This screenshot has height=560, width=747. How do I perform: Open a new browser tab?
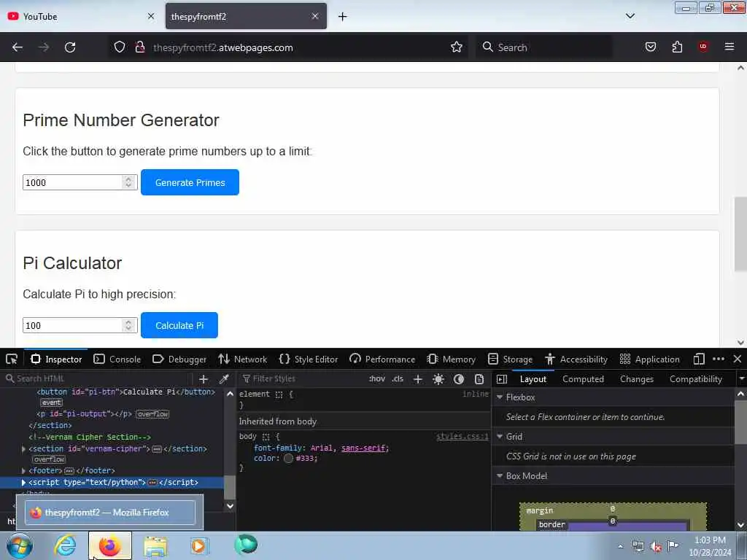tap(343, 17)
